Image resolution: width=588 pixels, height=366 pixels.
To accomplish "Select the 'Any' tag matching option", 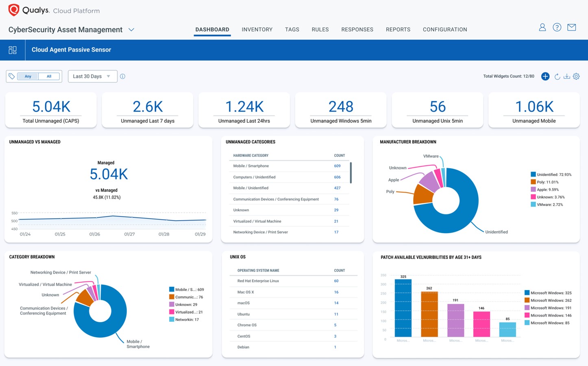I will point(27,76).
